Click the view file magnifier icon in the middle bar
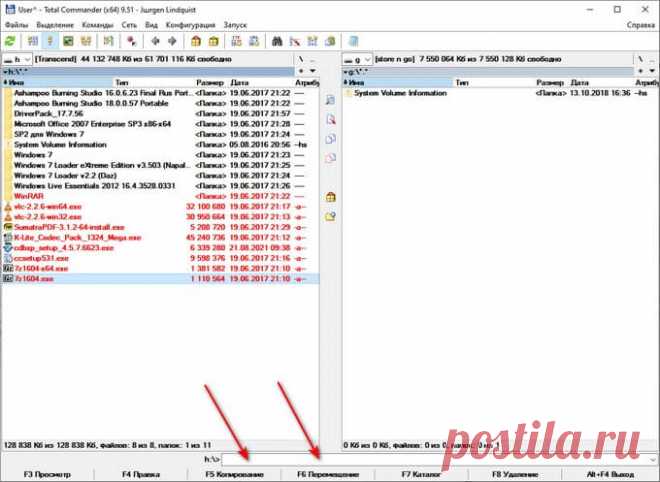Screen dimensions: 660x482 [330, 101]
